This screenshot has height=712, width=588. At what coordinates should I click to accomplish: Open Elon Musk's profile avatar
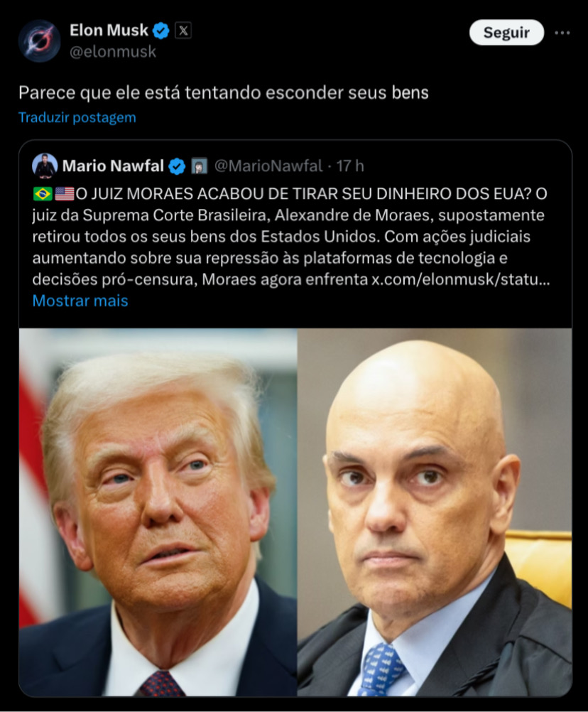click(40, 41)
